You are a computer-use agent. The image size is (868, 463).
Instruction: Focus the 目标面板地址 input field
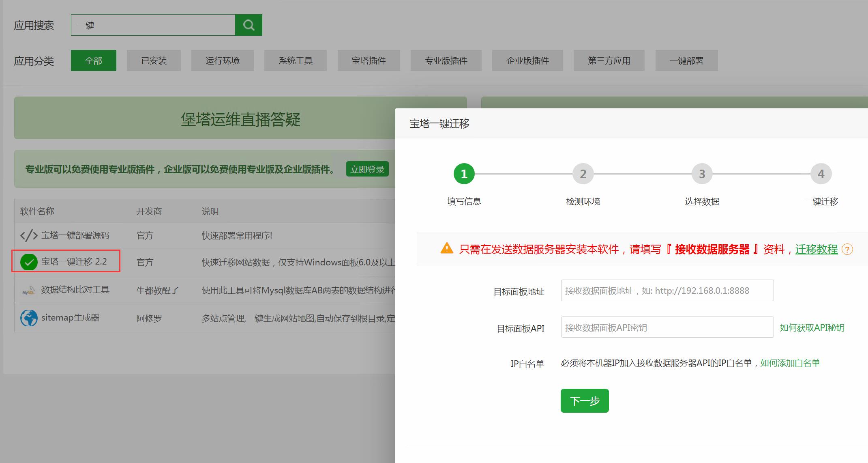click(x=667, y=290)
